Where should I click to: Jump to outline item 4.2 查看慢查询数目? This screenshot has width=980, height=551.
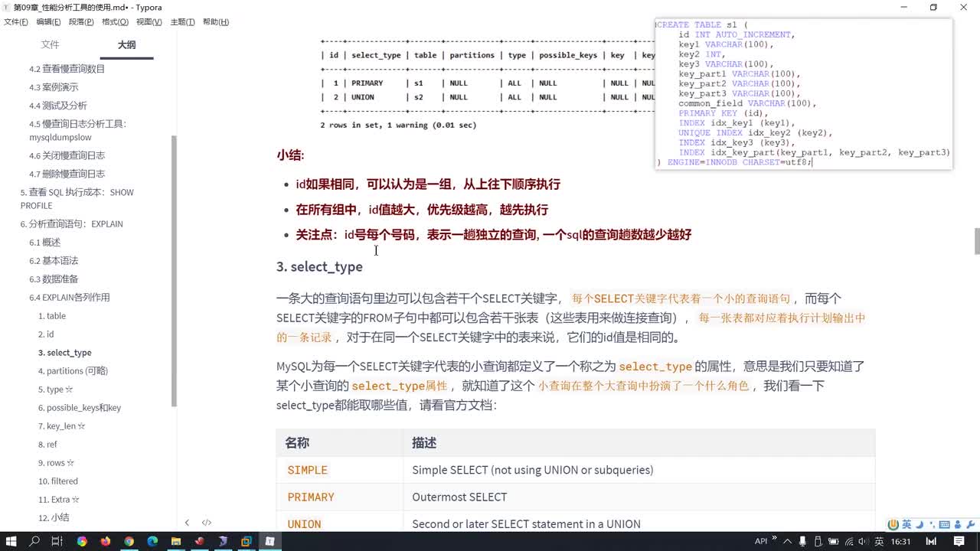[67, 69]
